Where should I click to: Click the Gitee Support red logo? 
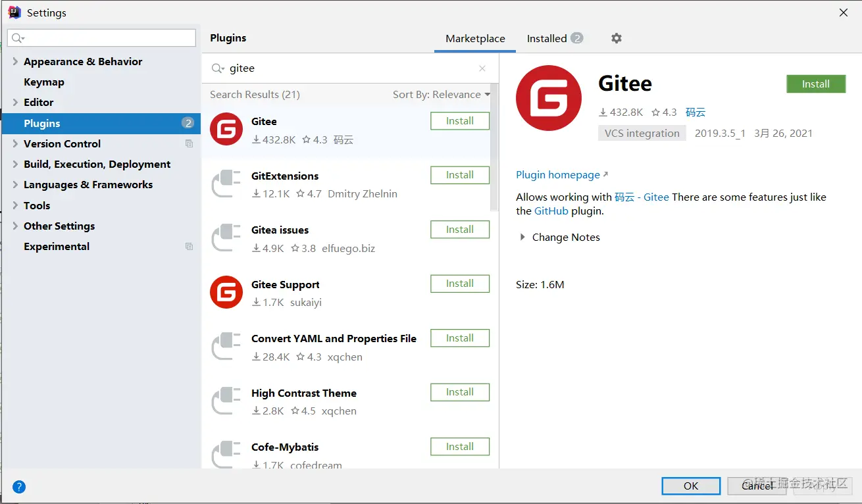226,292
